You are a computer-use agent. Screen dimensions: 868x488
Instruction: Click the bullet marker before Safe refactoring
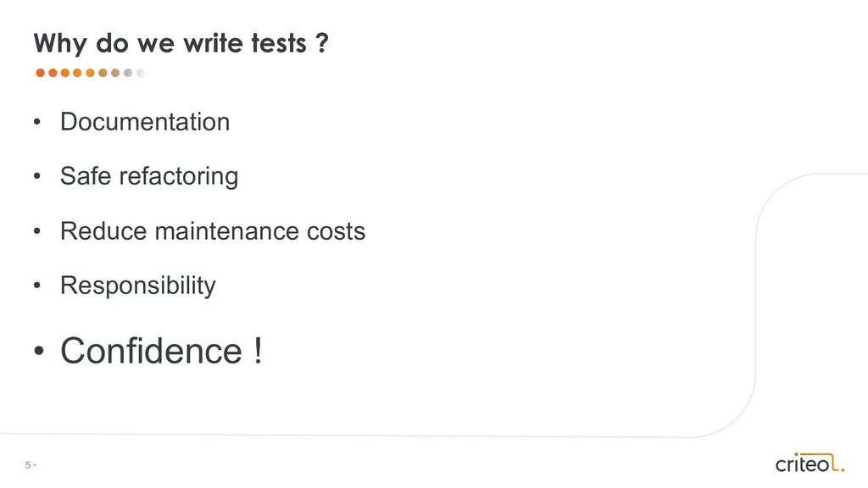(37, 177)
